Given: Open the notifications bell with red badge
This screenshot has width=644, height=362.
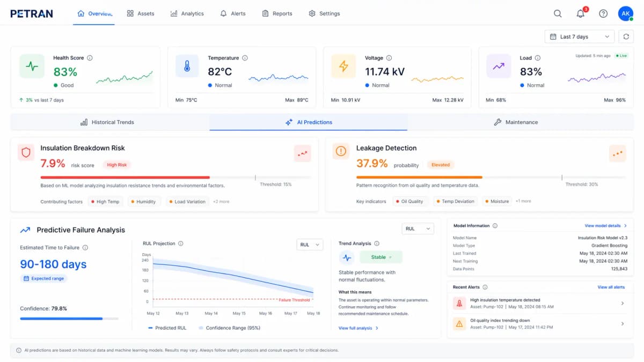Looking at the screenshot, I should (x=580, y=13).
